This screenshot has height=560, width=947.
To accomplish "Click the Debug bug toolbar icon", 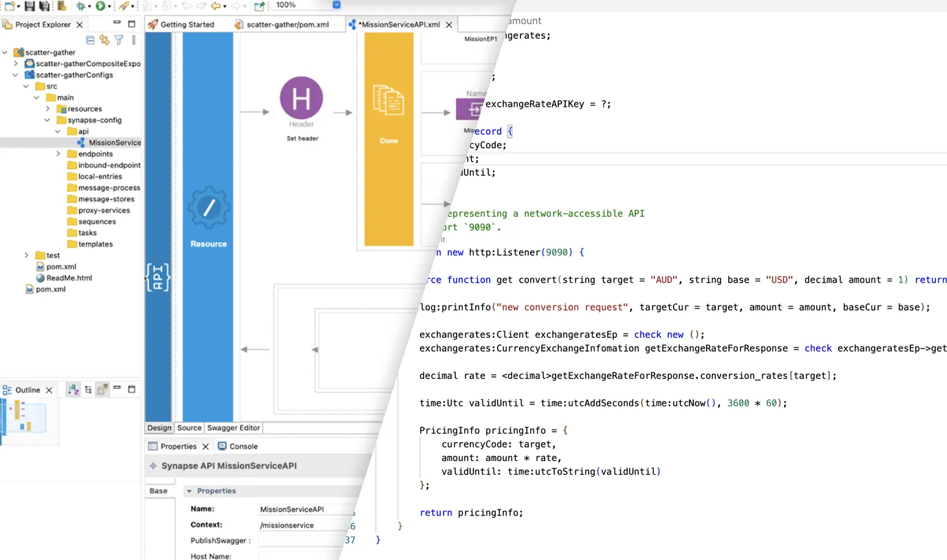I will pos(81,6).
